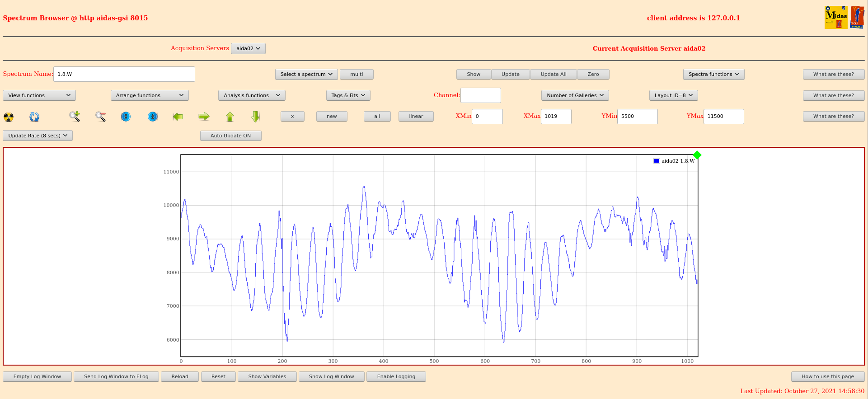Zoom in using the magnifier-plus icon
This screenshot has width=868, height=399.
pos(75,117)
